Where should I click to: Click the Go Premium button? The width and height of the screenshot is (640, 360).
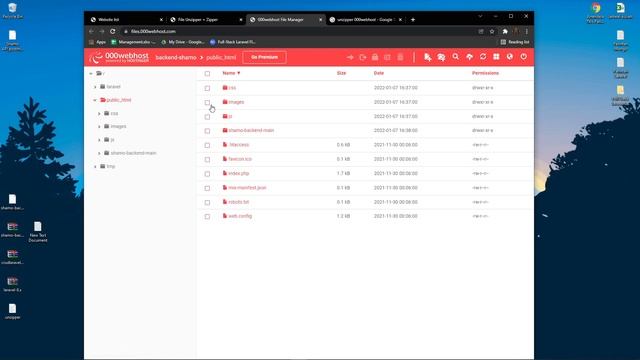(264, 57)
